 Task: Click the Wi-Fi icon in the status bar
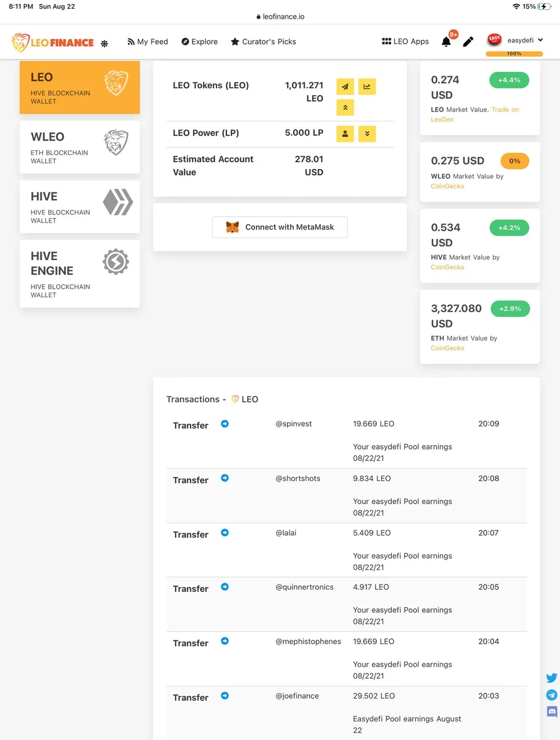coord(516,6)
